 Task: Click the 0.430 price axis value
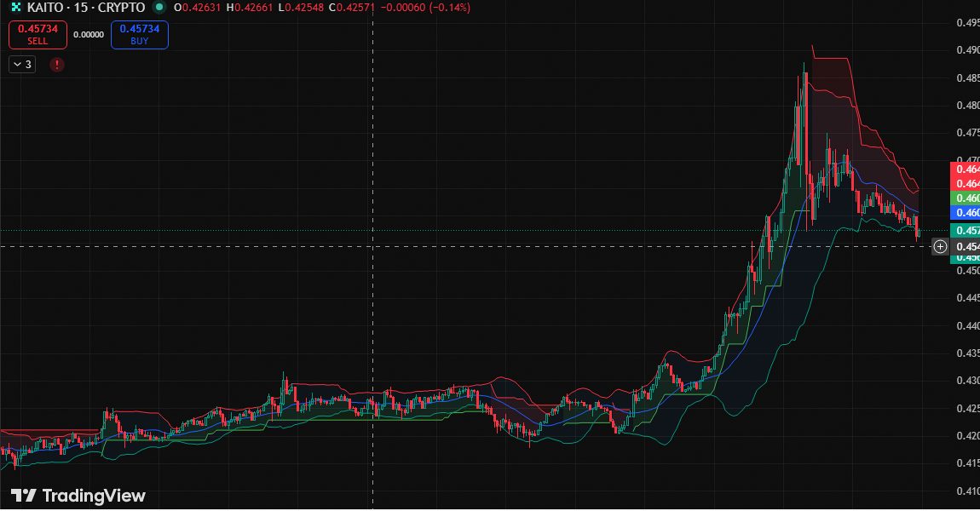coord(968,381)
